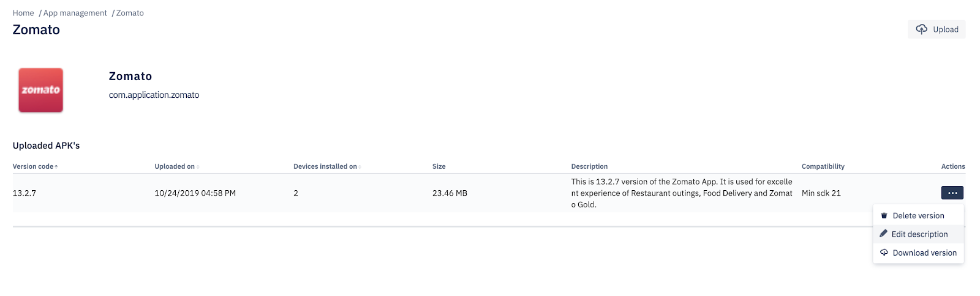The image size is (980, 296).
Task: Click the Zomato breadcrumb item
Action: [x=130, y=13]
